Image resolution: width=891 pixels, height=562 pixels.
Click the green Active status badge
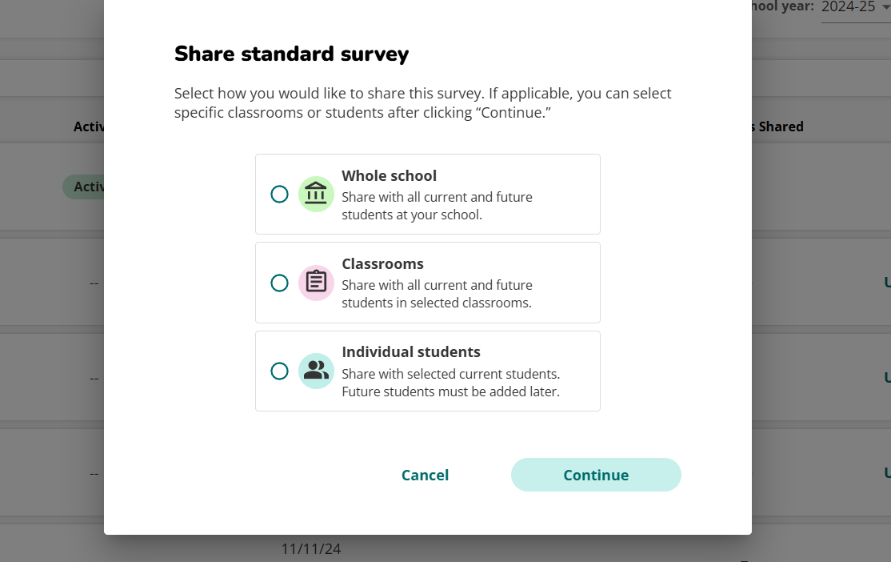click(x=84, y=187)
